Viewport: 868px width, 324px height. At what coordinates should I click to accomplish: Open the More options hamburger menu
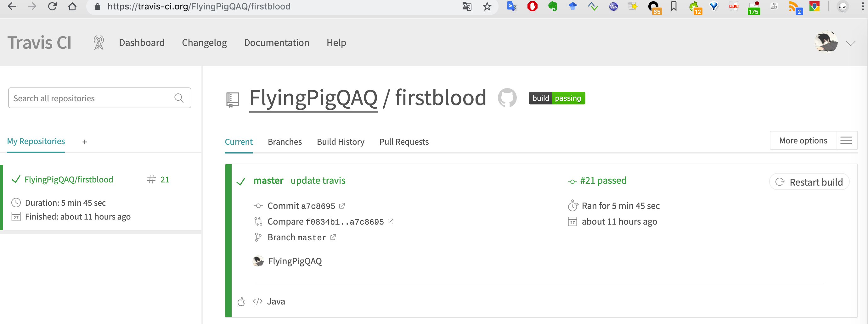point(846,140)
